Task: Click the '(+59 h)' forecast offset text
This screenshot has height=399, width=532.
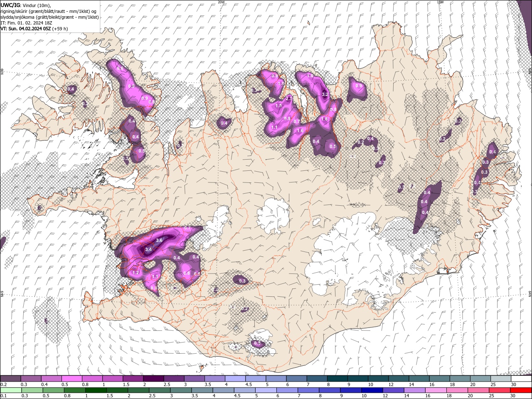Action: (x=60, y=29)
